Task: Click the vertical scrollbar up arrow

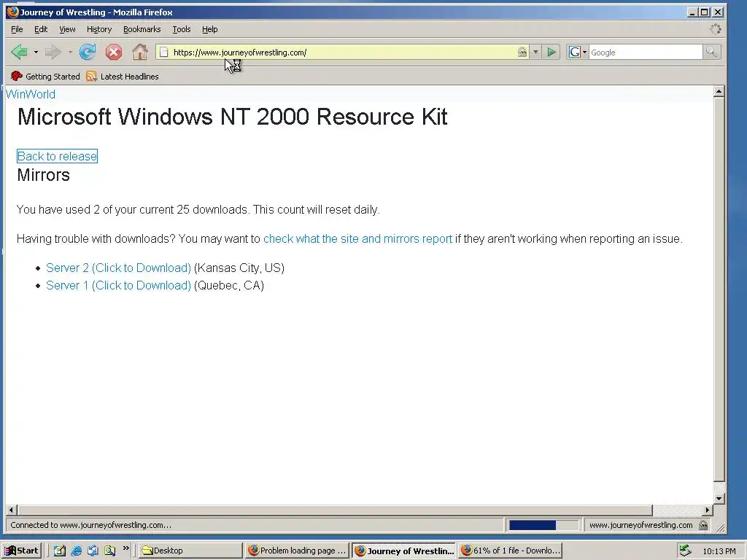Action: (719, 91)
